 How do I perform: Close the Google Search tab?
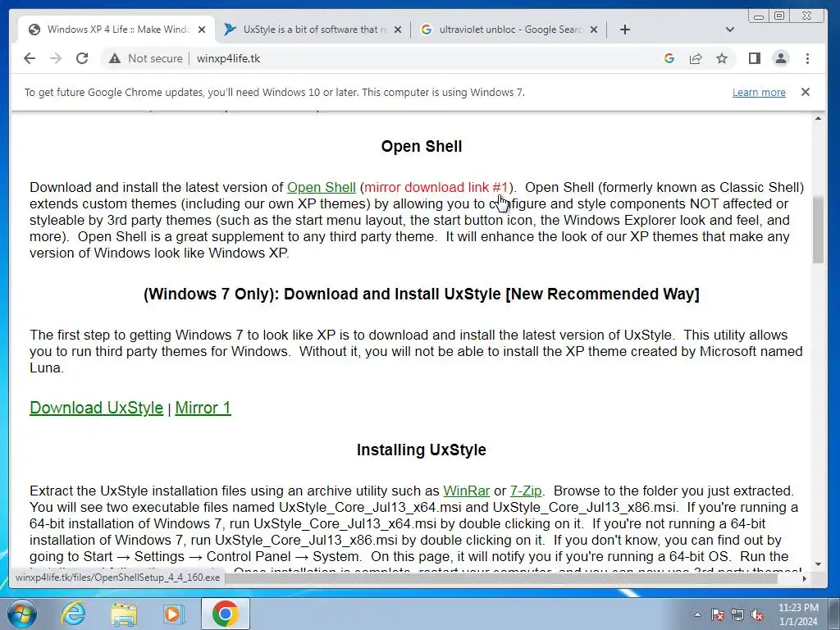click(594, 30)
